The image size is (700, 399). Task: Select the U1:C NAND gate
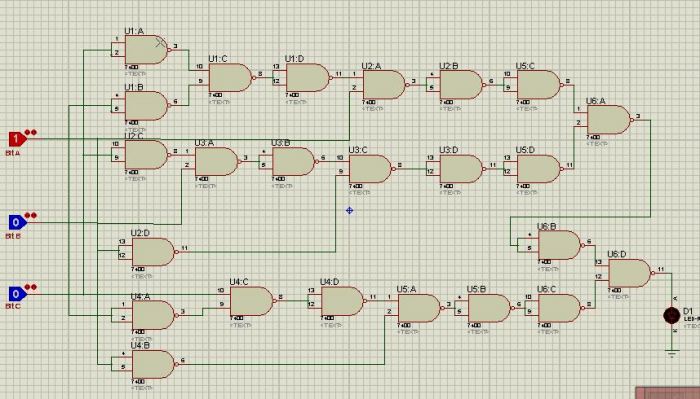[231, 78]
